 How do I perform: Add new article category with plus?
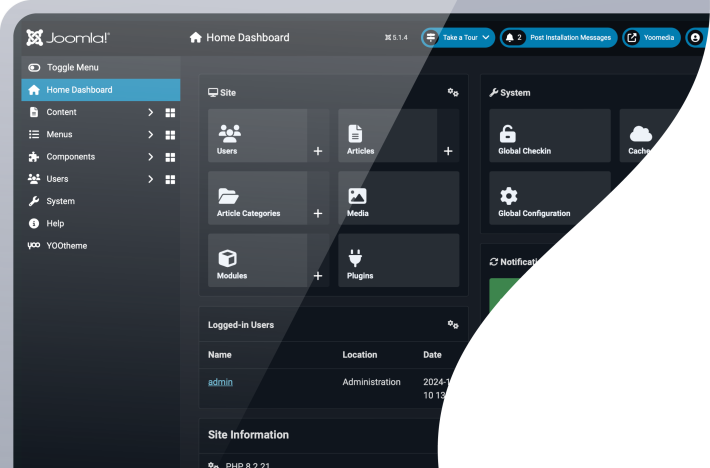(x=318, y=213)
